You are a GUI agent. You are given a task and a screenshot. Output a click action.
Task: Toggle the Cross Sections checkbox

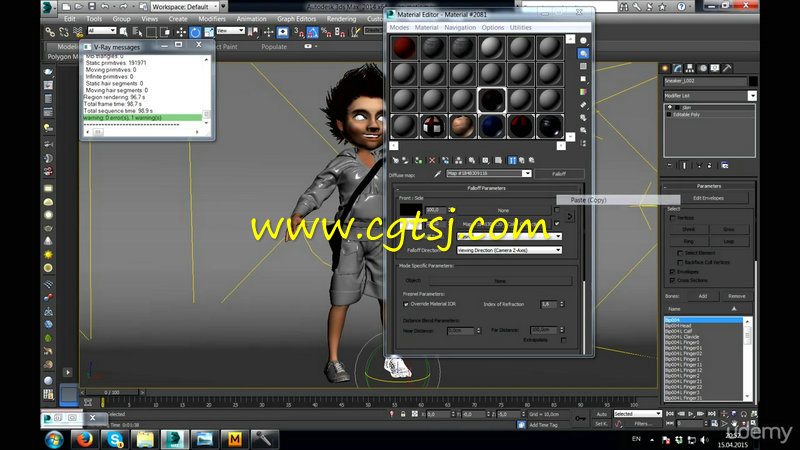[x=672, y=280]
